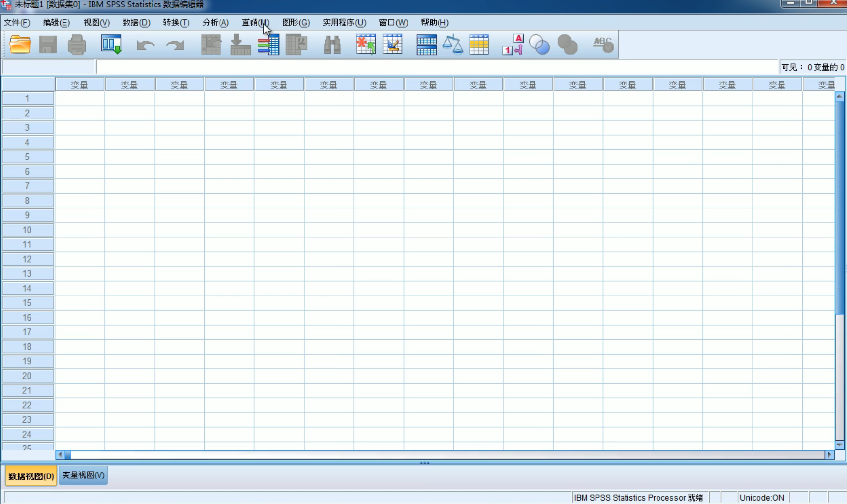Screen dimensions: 847x504
Task: Open the 图形(G) menu
Action: point(296,22)
